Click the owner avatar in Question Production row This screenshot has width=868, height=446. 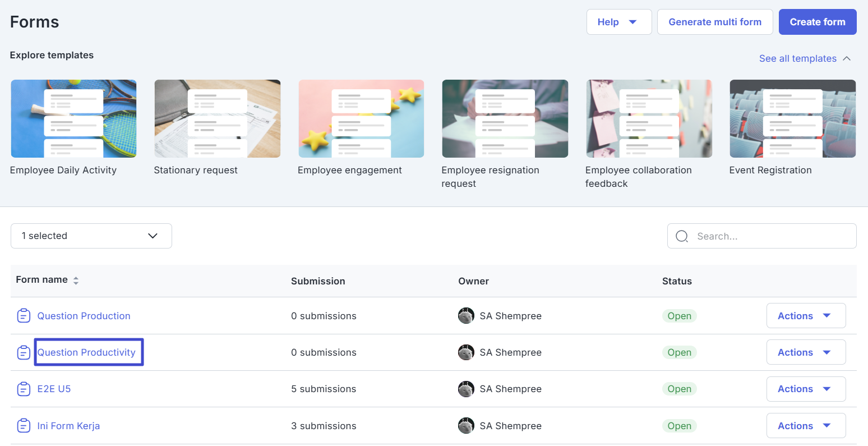pyautogui.click(x=466, y=316)
